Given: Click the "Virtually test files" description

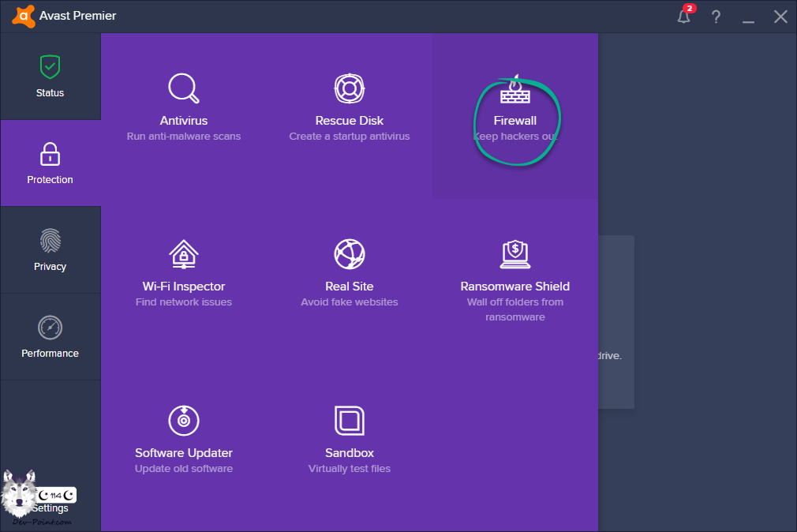Looking at the screenshot, I should [x=349, y=469].
